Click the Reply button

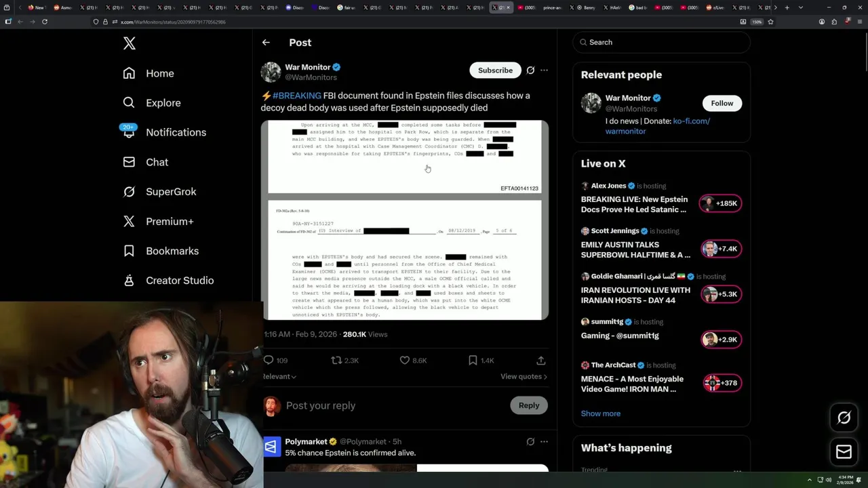(529, 405)
